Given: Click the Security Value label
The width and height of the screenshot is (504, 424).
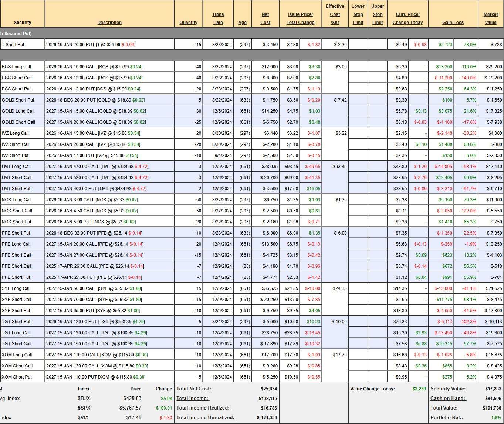Looking at the screenshot, I should click(448, 389).
